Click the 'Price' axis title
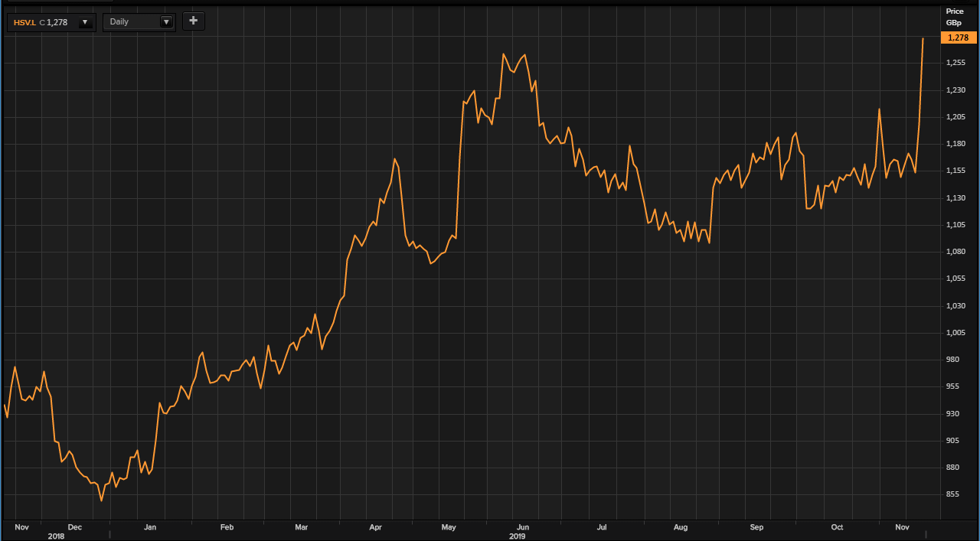The image size is (980, 541). [x=955, y=11]
